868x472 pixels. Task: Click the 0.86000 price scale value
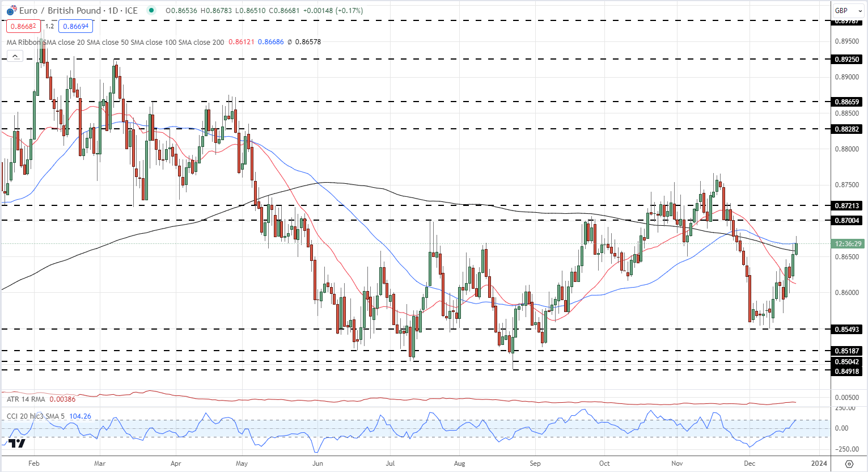pyautogui.click(x=846, y=293)
